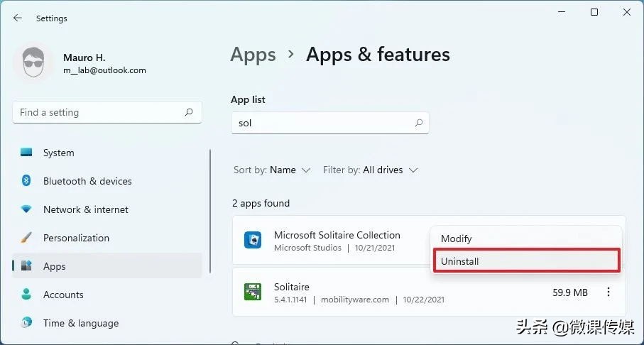Open System settings icon
Viewport: 644px width, 345px height.
(26, 153)
